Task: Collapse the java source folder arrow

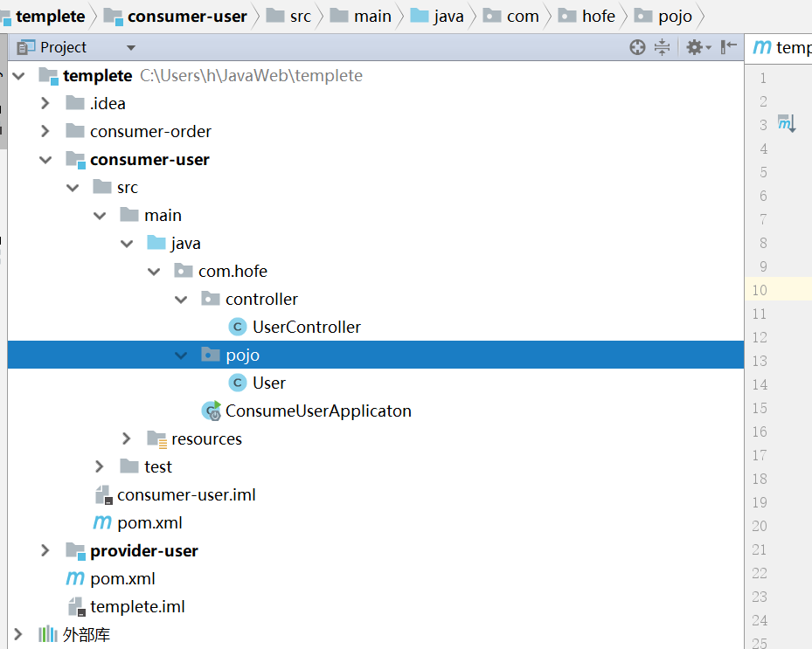Action: coord(127,244)
